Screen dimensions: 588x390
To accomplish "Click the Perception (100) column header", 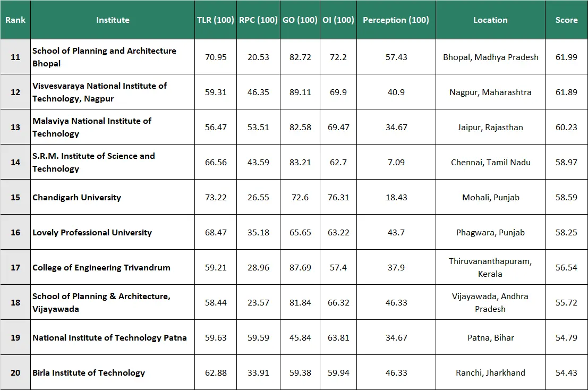I will (x=396, y=20).
